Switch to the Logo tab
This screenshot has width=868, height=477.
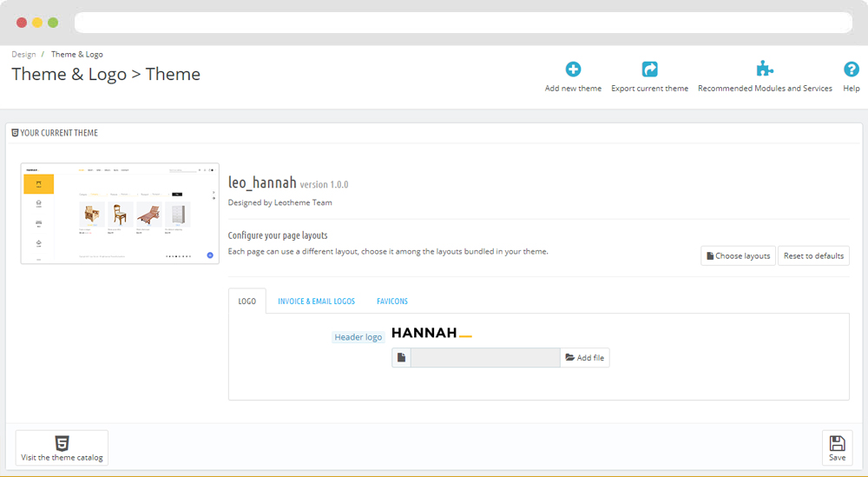click(x=247, y=301)
